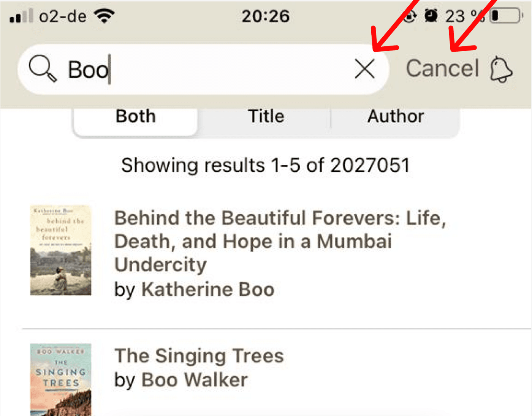Image resolution: width=532 pixels, height=416 pixels.
Task: Tap the cellular signal bars icon
Action: (x=21, y=16)
